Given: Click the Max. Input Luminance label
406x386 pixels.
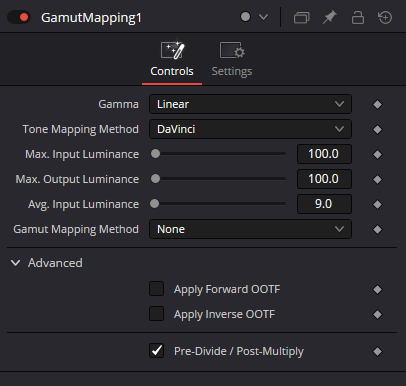Looking at the screenshot, I should [82, 154].
